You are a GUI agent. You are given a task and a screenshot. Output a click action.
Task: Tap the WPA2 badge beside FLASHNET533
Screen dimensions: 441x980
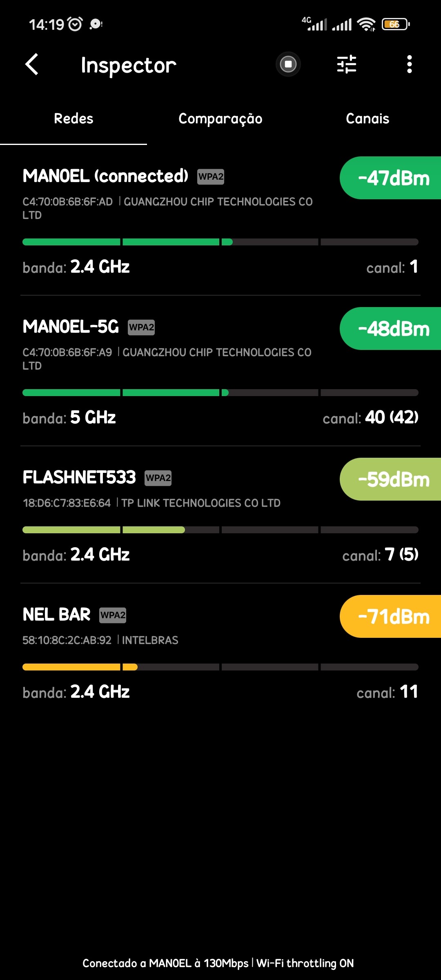point(158,478)
